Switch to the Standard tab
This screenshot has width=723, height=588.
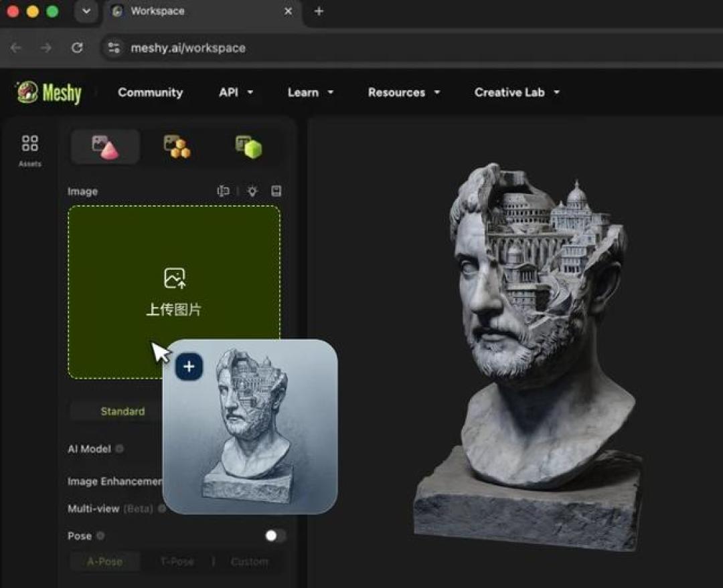click(x=123, y=411)
